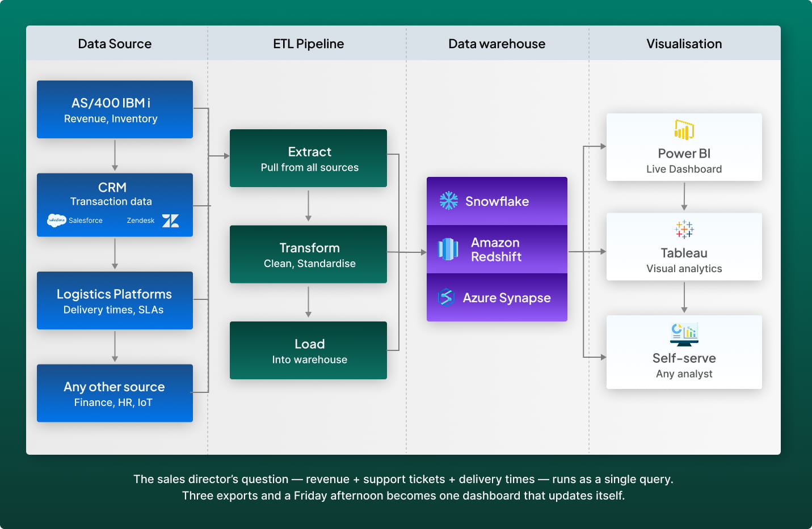Select the AS/400 IBM i source box
This screenshot has height=529, width=812.
115,109
